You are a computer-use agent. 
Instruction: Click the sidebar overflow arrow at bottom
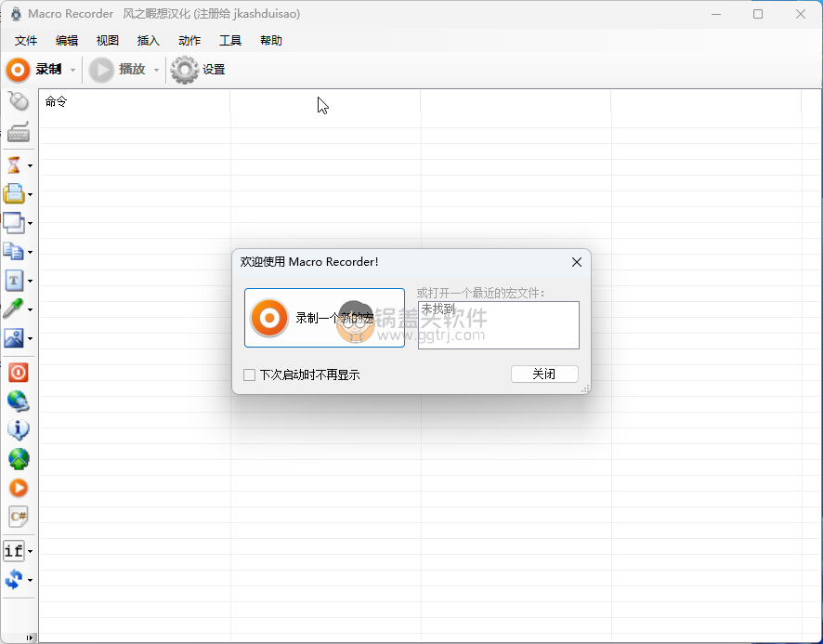30,637
